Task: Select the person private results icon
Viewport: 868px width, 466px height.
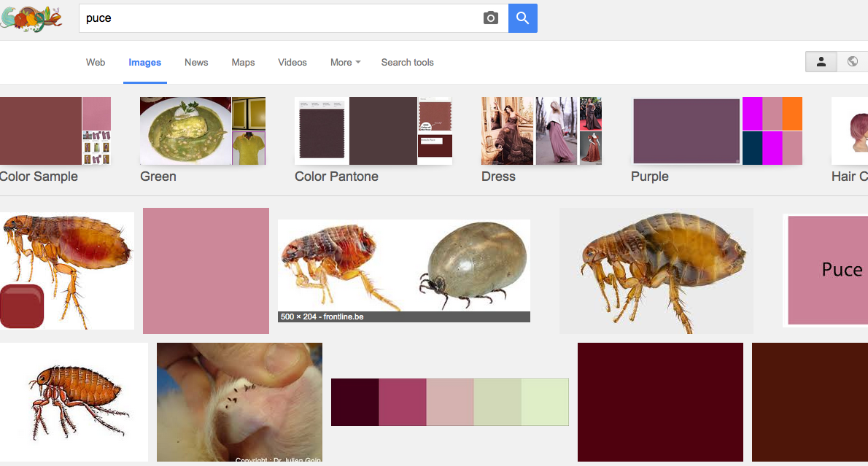Action: 821,62
